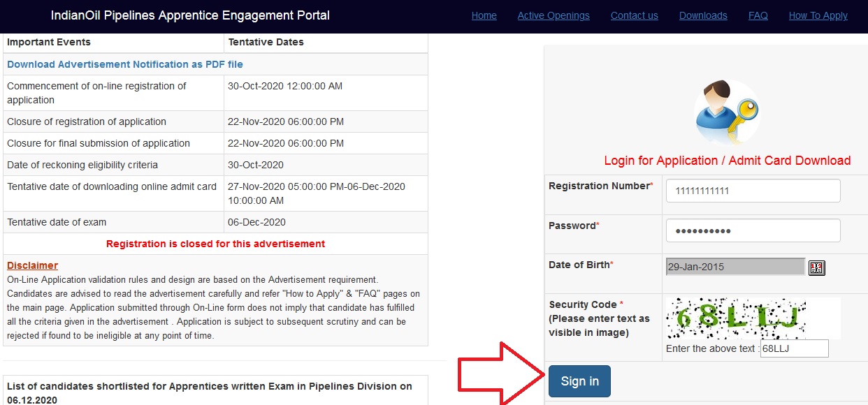Open Active Openings in the navigation
This screenshot has width=868, height=405.
[x=554, y=15]
